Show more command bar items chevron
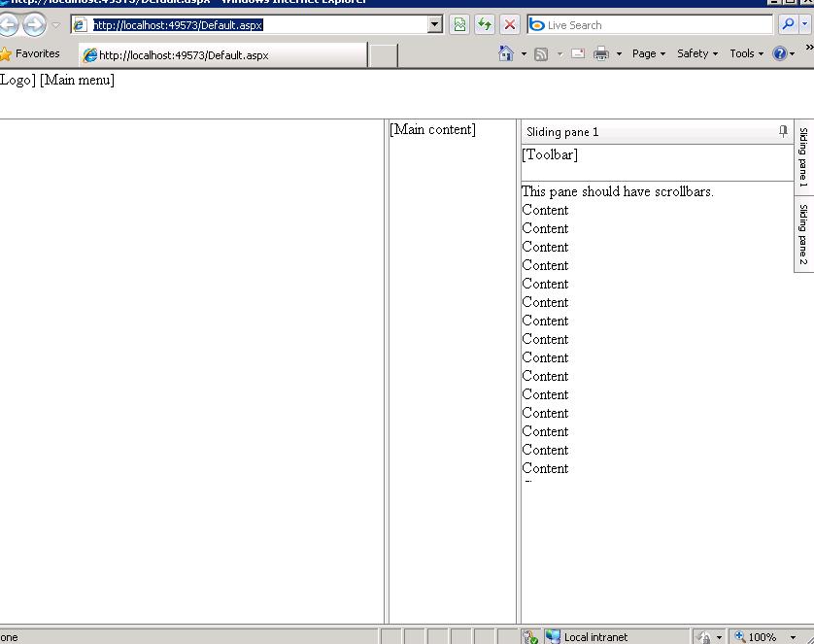 [x=809, y=48]
